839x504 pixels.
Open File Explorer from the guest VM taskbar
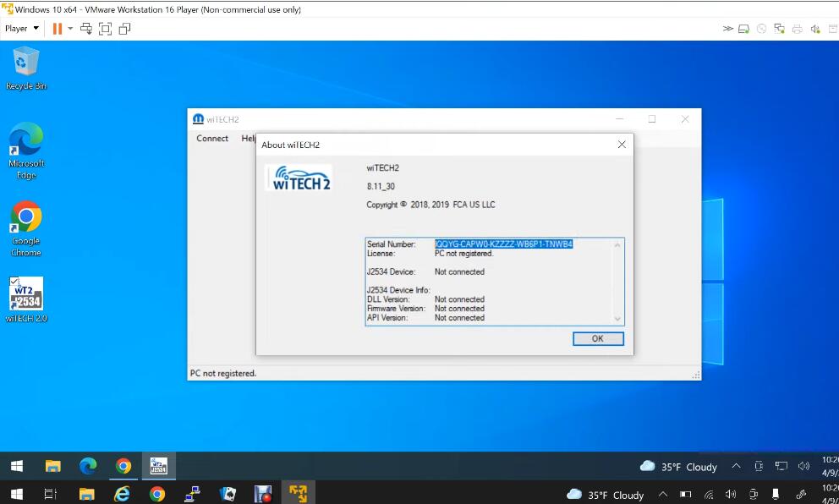pyautogui.click(x=53, y=466)
